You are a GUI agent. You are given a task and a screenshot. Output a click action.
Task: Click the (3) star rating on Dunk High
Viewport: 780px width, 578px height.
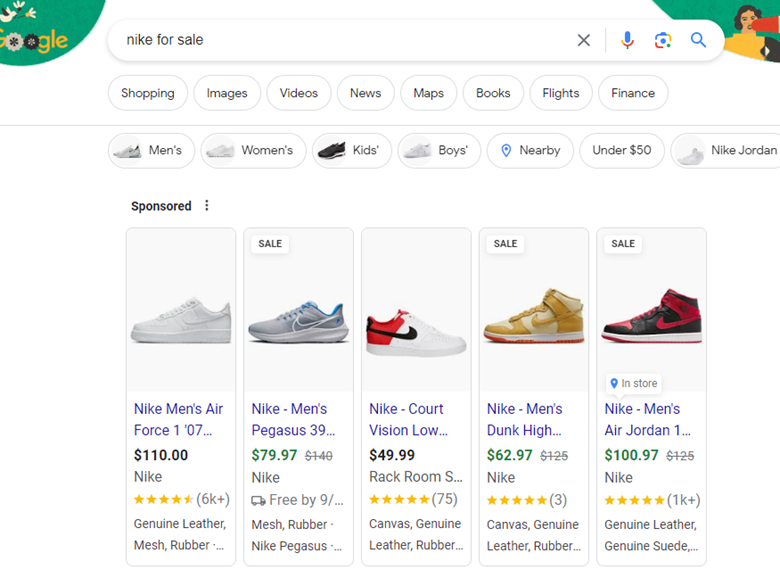tap(527, 500)
